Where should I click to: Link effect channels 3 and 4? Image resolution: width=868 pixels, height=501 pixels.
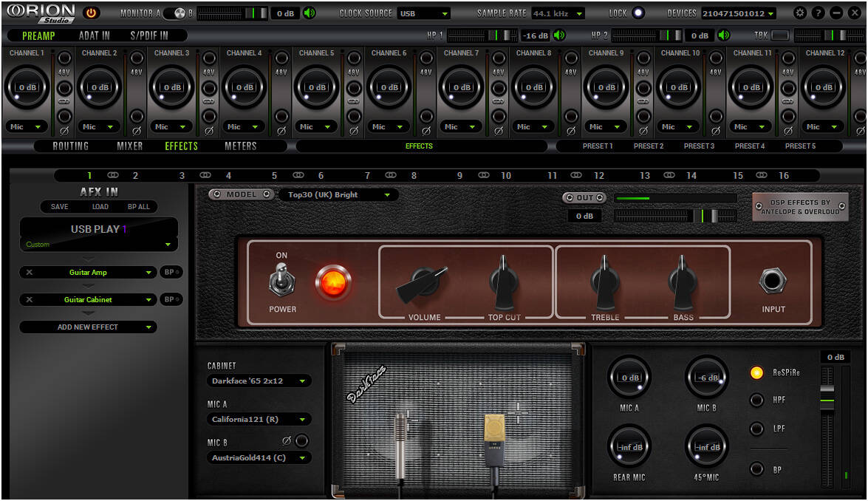[205, 175]
